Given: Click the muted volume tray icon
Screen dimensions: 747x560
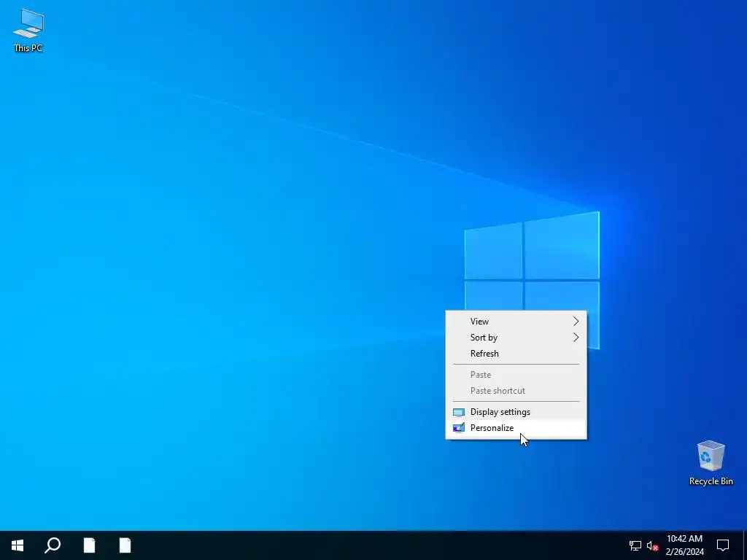Looking at the screenshot, I should [652, 545].
